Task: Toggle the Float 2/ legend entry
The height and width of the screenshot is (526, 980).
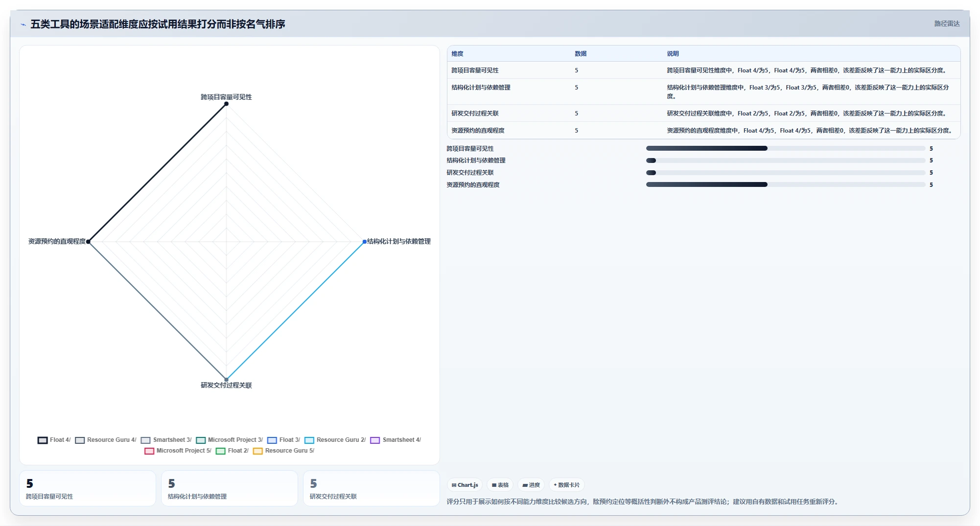Action: coord(232,451)
